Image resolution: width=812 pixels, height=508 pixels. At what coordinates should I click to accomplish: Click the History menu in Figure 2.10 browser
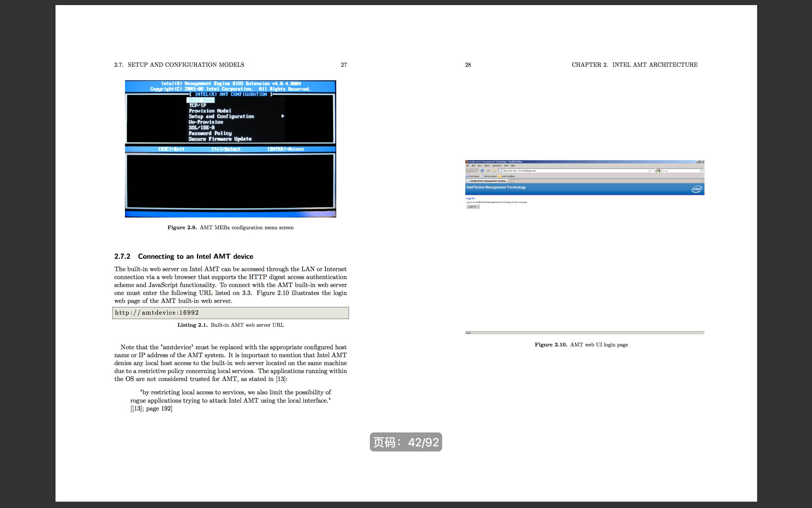point(487,166)
